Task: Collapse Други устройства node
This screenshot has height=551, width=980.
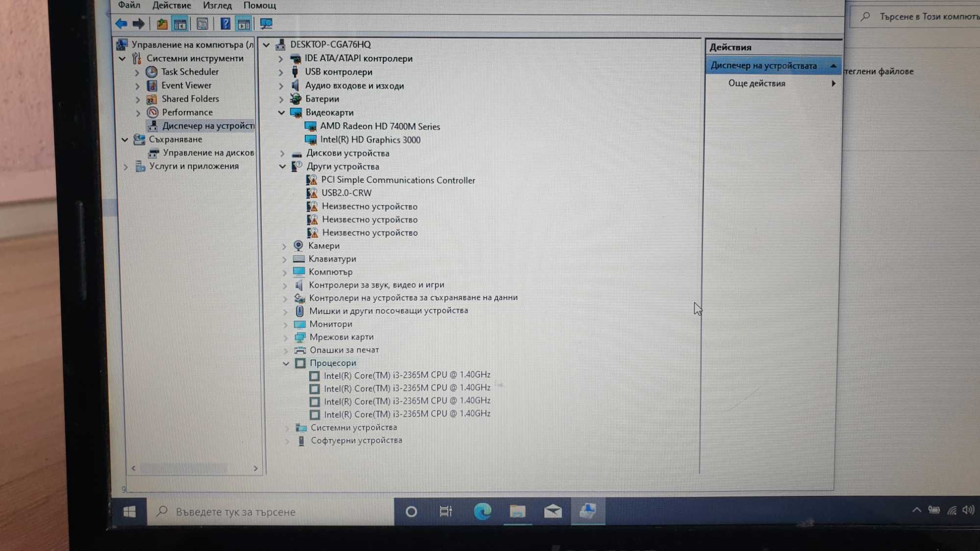Action: (282, 167)
